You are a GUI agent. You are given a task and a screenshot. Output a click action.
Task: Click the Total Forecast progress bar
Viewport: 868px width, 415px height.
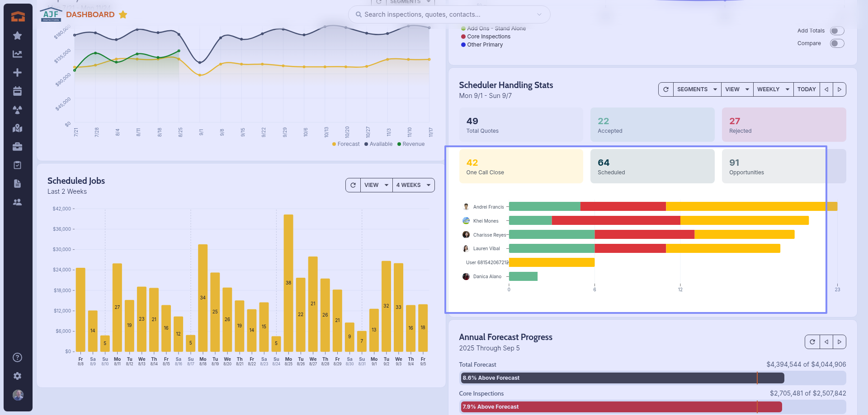652,378
